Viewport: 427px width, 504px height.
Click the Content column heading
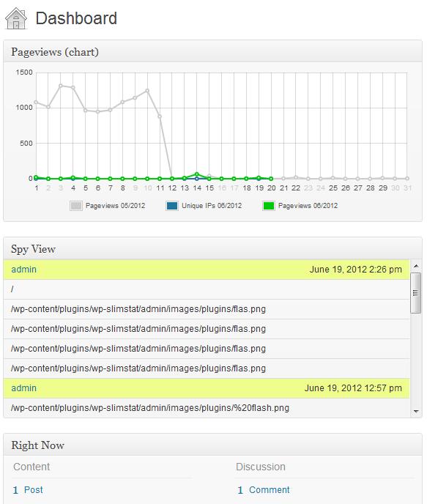tap(31, 467)
